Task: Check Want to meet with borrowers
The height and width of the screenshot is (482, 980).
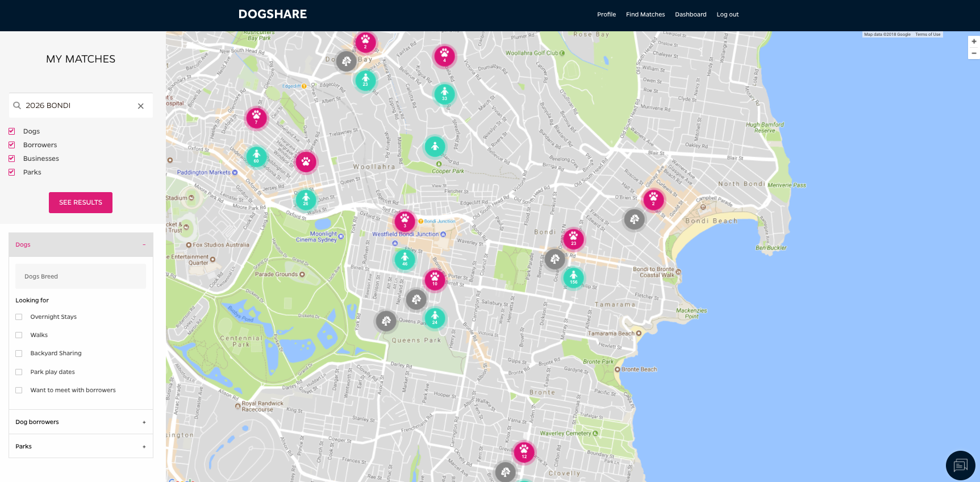Action: [x=19, y=390]
